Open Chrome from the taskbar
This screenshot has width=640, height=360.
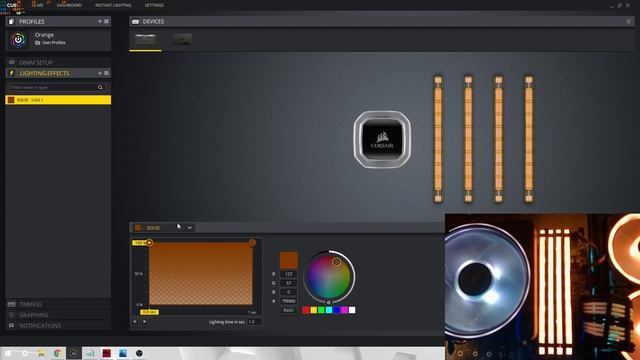coord(58,353)
